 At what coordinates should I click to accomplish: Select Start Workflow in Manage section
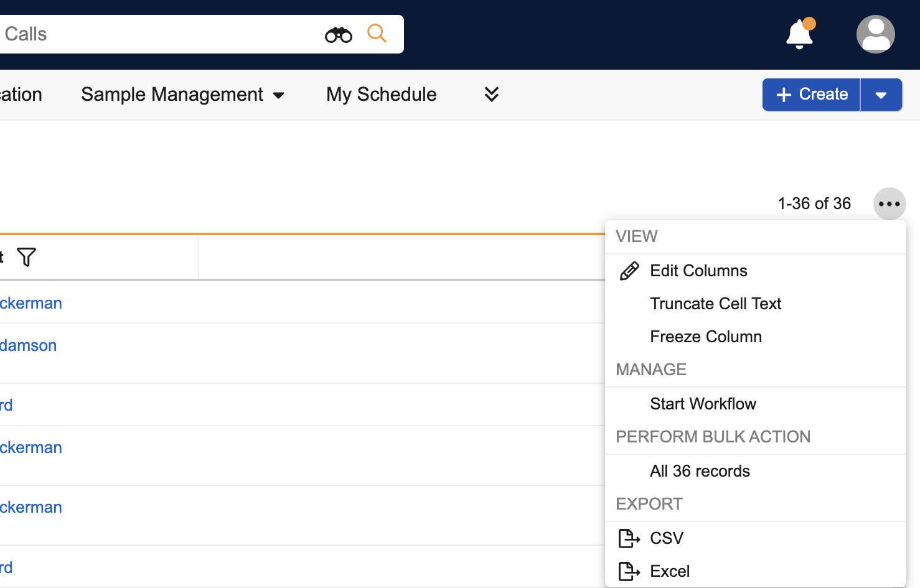tap(703, 404)
